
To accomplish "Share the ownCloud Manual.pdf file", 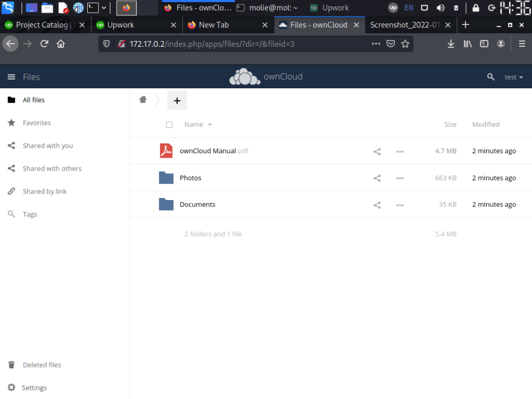I will coord(377,151).
